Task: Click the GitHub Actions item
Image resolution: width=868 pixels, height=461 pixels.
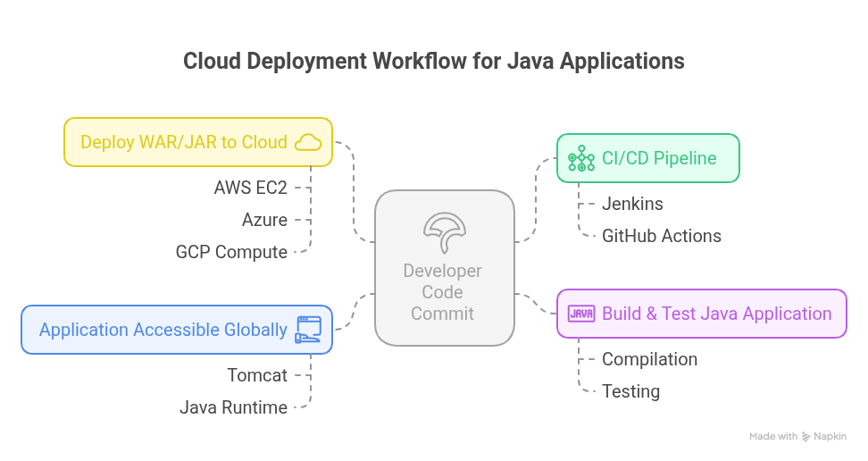Action: pyautogui.click(x=661, y=236)
